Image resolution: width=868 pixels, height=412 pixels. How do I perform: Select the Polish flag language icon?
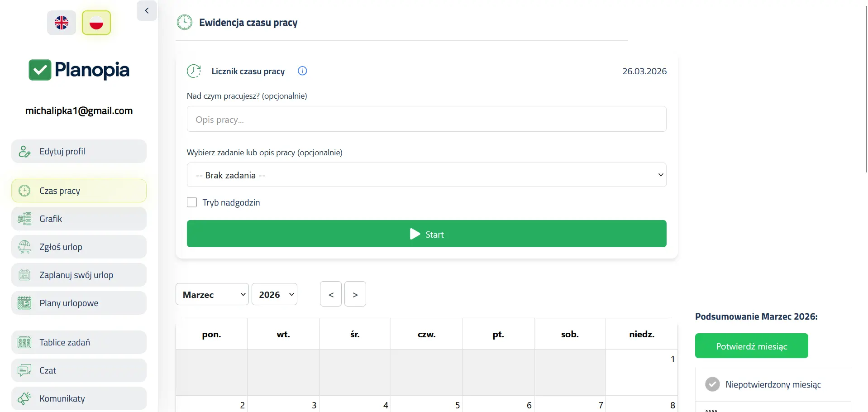point(96,23)
